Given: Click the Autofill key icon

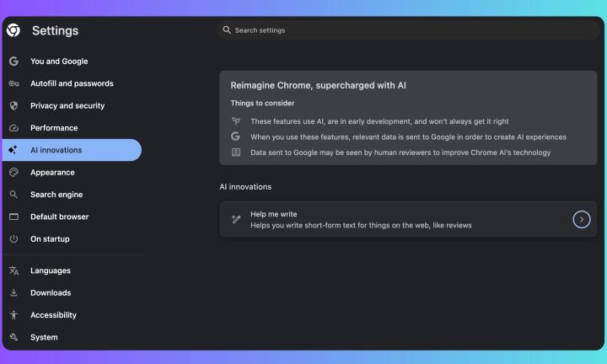Looking at the screenshot, I should click(x=13, y=83).
